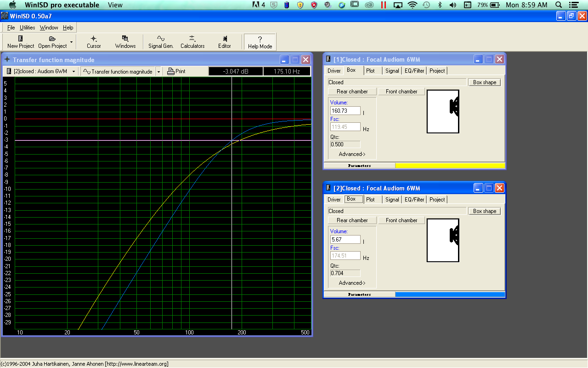588x368 pixels.
Task: Click the New Project toolbar icon
Action: (x=20, y=42)
